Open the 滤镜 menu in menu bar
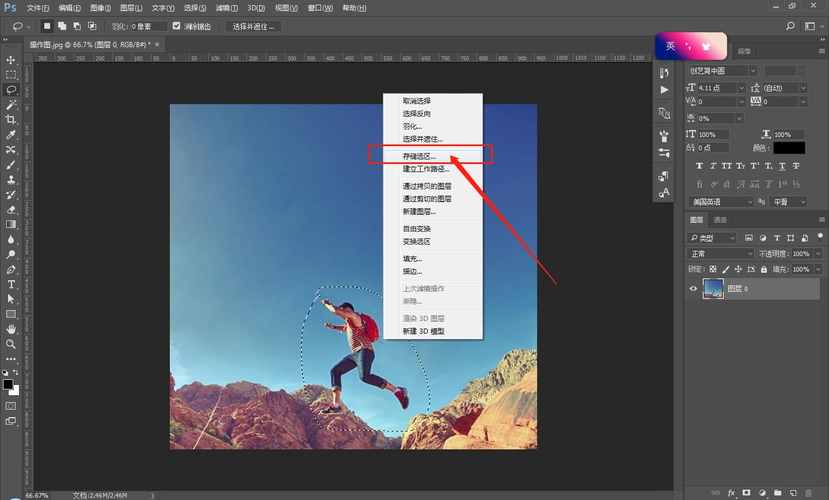Image resolution: width=829 pixels, height=500 pixels. [226, 7]
